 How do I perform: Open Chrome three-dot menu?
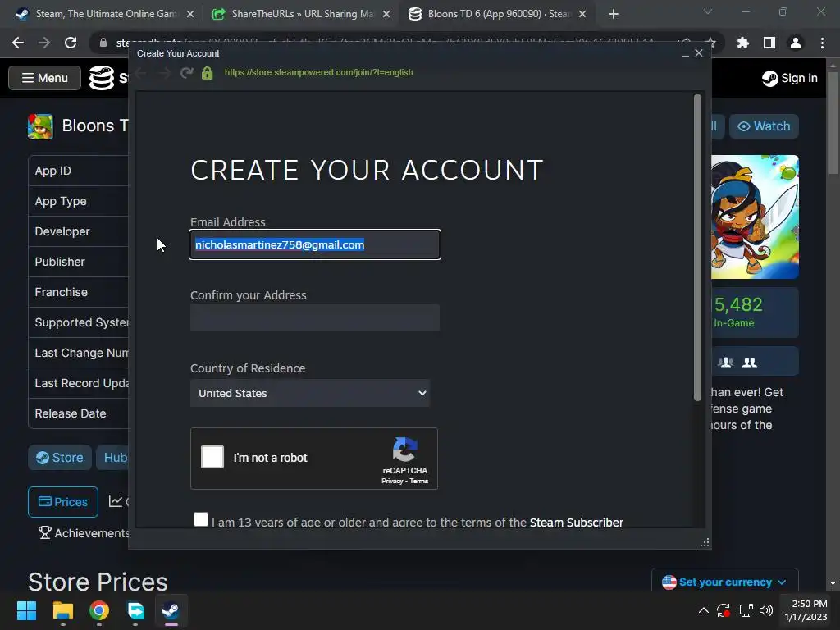[822, 43]
